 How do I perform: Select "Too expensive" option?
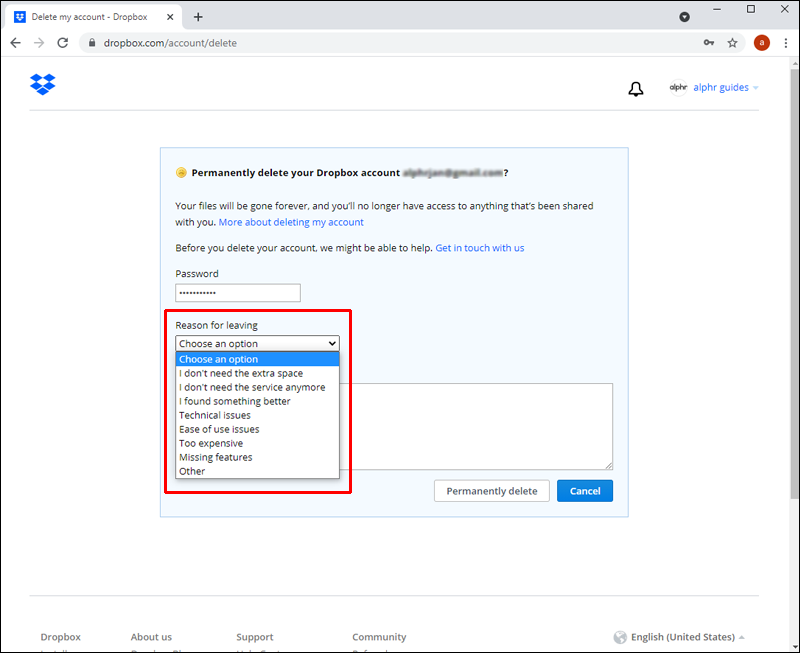211,443
